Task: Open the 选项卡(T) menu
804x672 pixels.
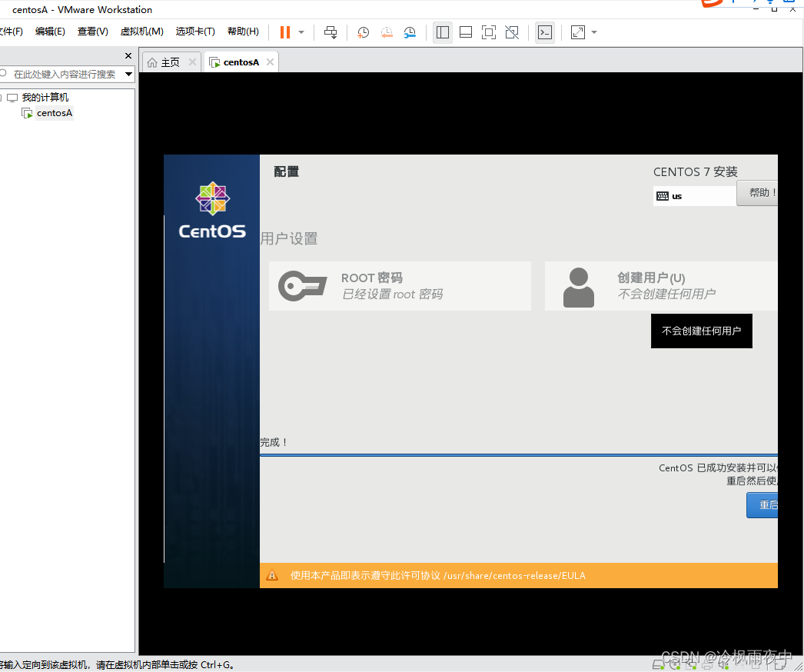Action: pyautogui.click(x=195, y=32)
